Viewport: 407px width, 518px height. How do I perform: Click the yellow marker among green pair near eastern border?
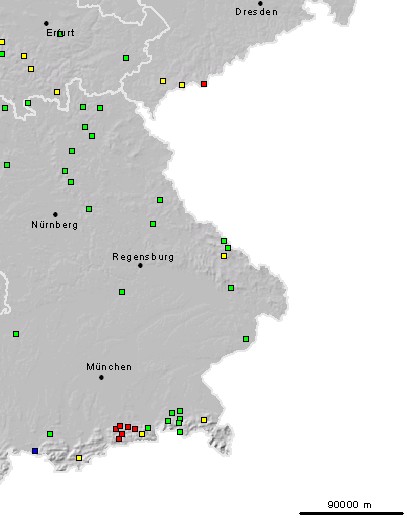tap(224, 256)
